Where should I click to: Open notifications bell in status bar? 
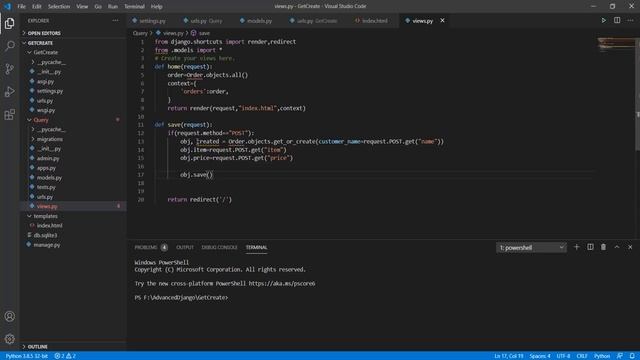[x=632, y=356]
